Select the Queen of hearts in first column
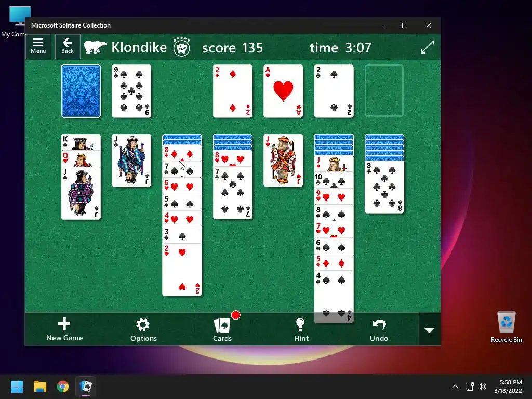The width and height of the screenshot is (532, 399). coord(81,159)
